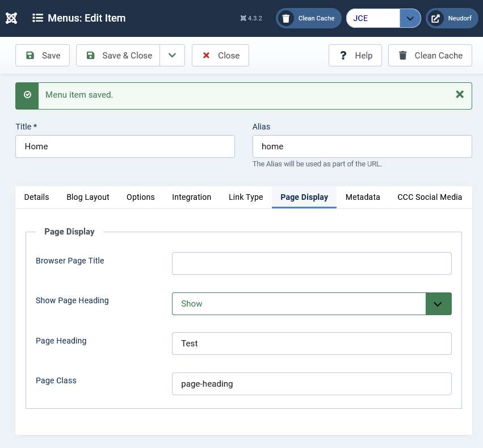Dismiss the 'Menu item saved' alert
This screenshot has height=448, width=483.
[x=460, y=94]
